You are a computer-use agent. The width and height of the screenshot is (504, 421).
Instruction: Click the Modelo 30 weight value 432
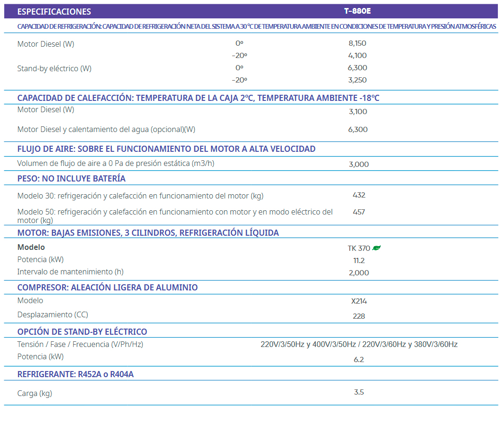359,195
